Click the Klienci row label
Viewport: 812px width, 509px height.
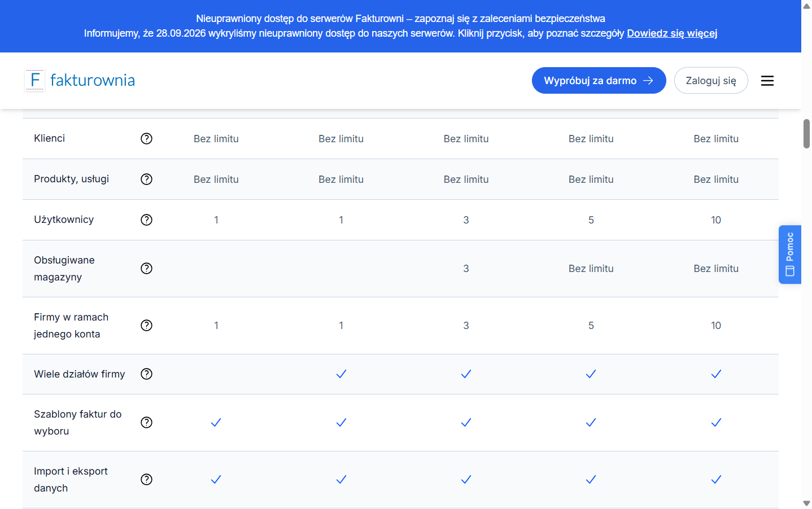[x=49, y=138]
